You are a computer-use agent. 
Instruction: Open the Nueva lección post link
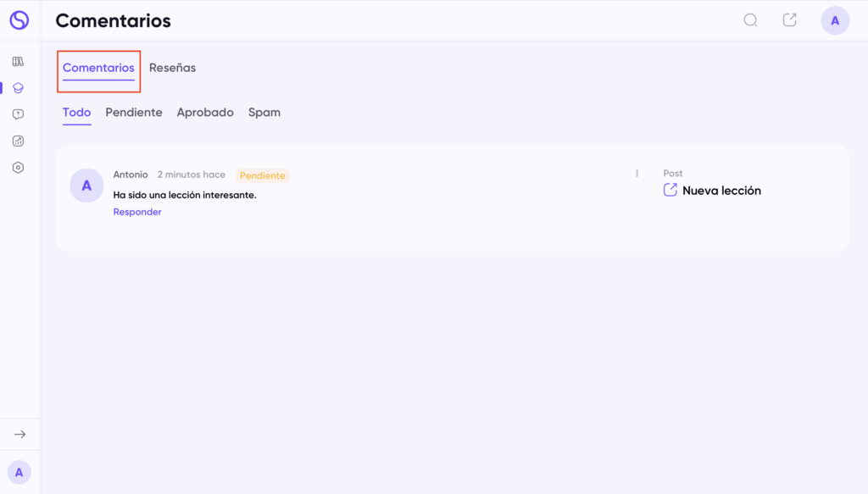(720, 191)
